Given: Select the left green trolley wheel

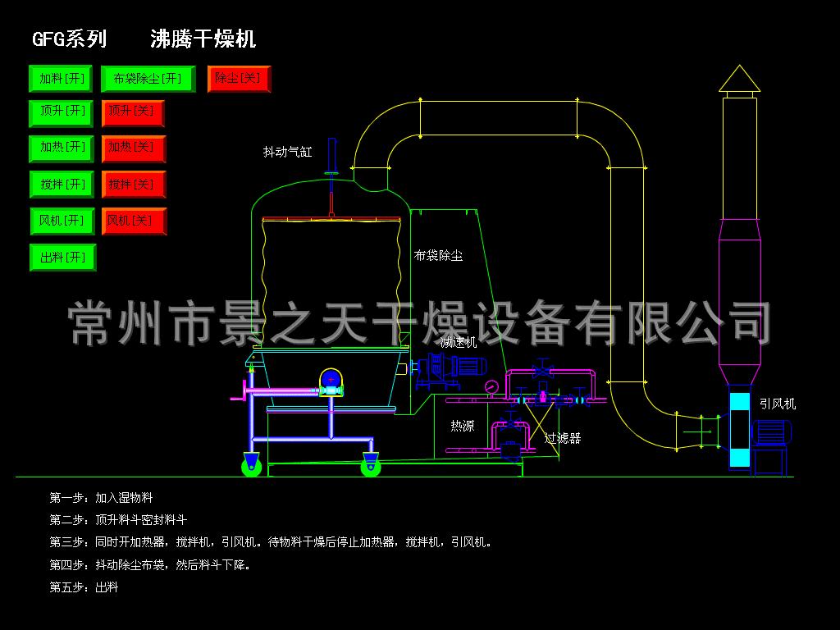Looking at the screenshot, I should pos(252,466).
